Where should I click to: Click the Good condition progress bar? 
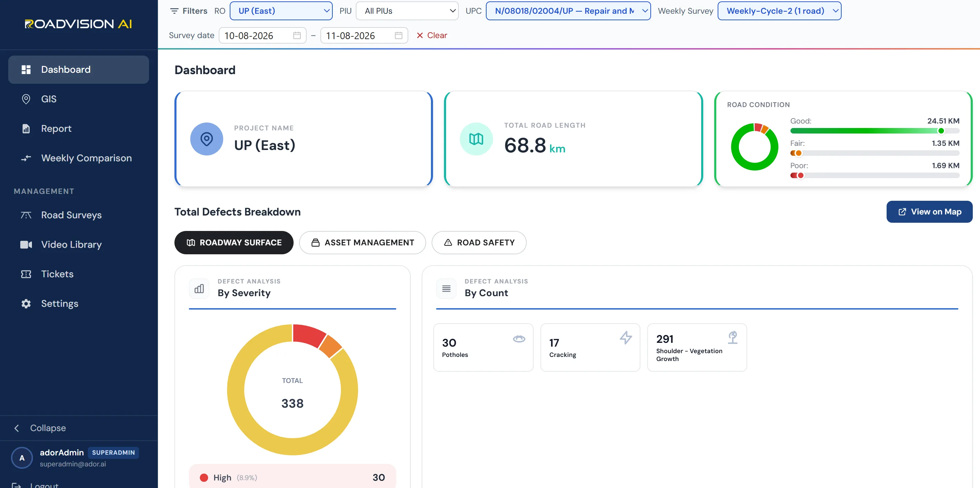(875, 131)
